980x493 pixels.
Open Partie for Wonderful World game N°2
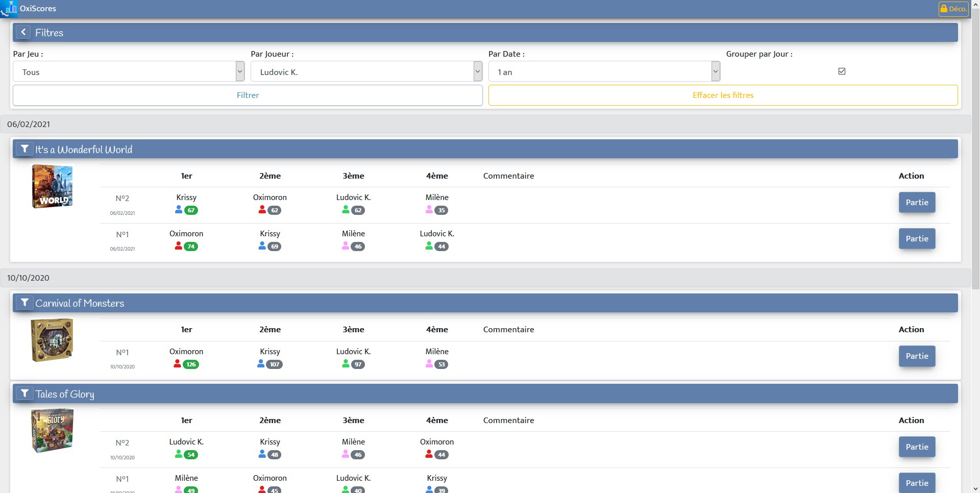coord(917,202)
